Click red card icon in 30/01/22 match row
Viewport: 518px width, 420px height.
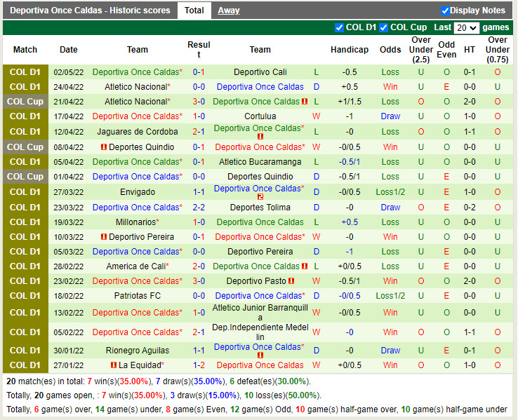[260, 355]
